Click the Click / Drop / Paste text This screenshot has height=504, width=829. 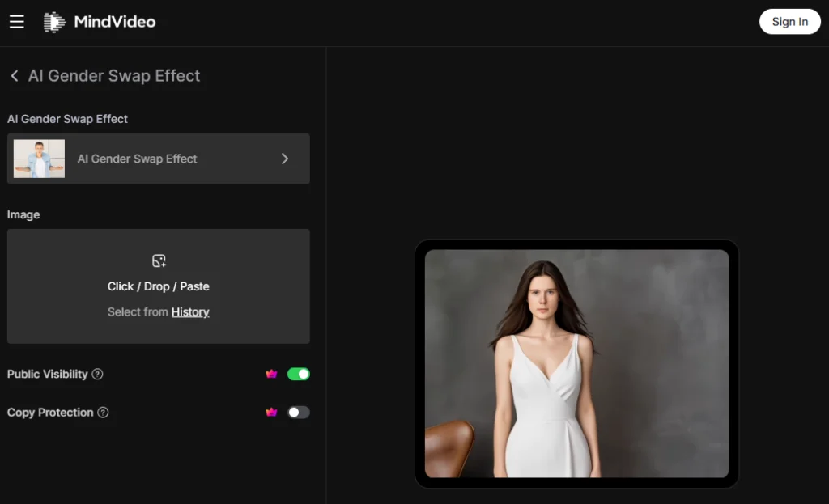[x=159, y=286]
